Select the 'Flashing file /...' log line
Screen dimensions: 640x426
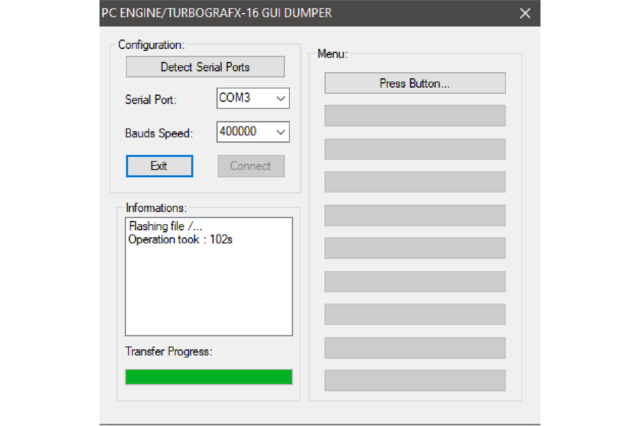click(165, 226)
